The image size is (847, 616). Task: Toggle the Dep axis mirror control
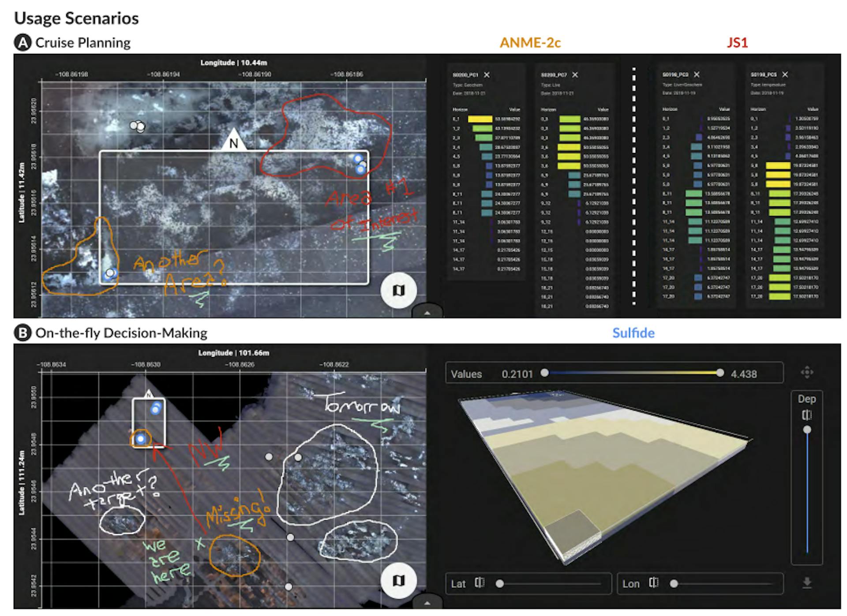click(807, 414)
